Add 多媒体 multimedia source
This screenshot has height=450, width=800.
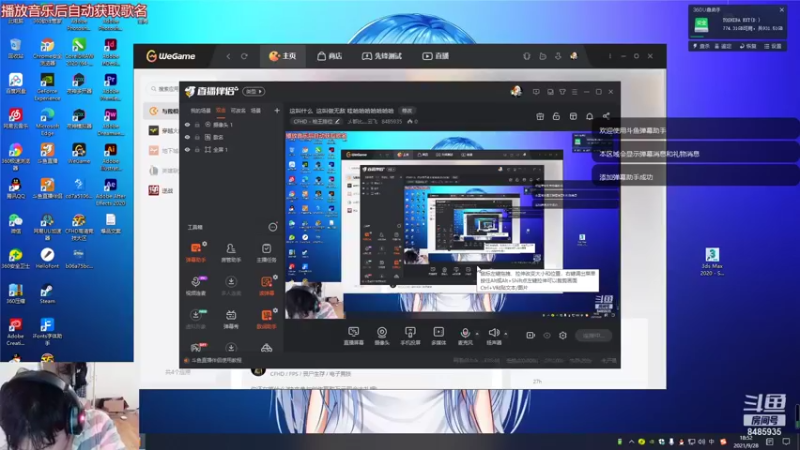coord(438,336)
